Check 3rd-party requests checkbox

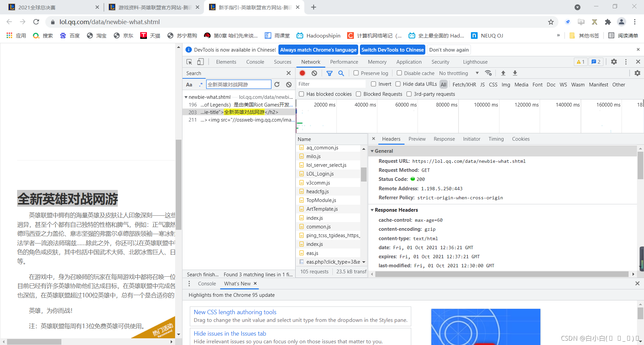[x=409, y=94]
